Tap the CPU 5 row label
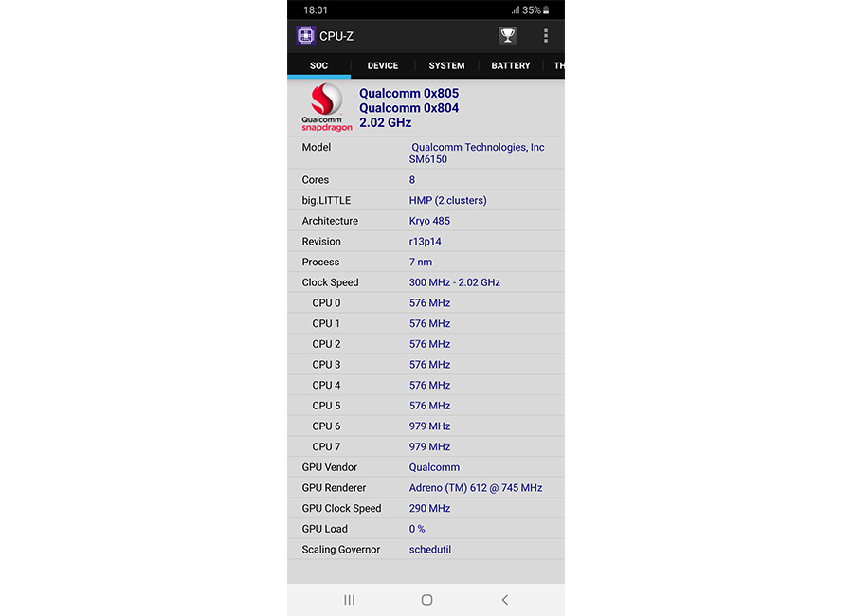 326,406
